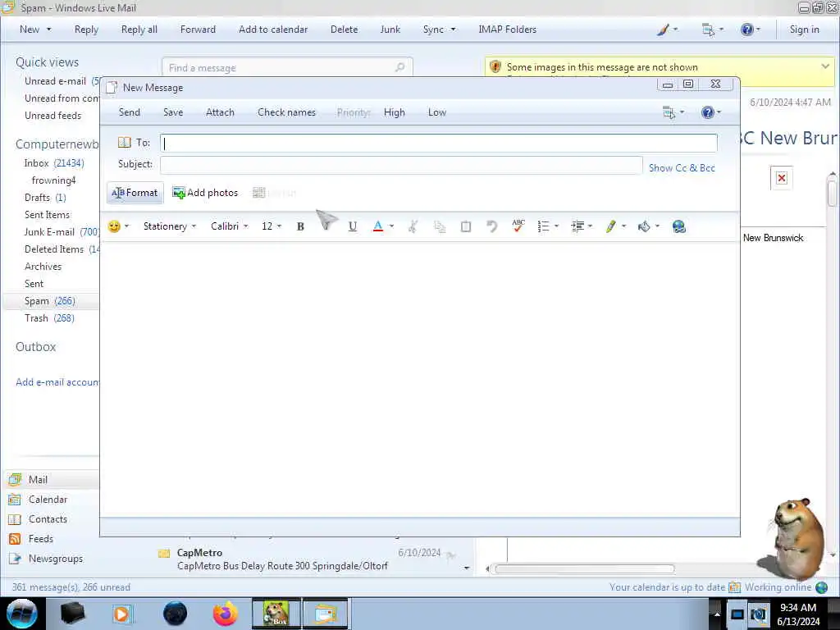Click the address book icon beside To
Viewport: 840px width, 630px height.
[125, 143]
